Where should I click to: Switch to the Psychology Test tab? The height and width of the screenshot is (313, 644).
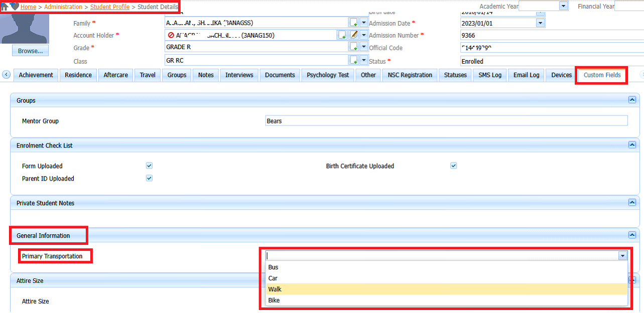(x=328, y=75)
